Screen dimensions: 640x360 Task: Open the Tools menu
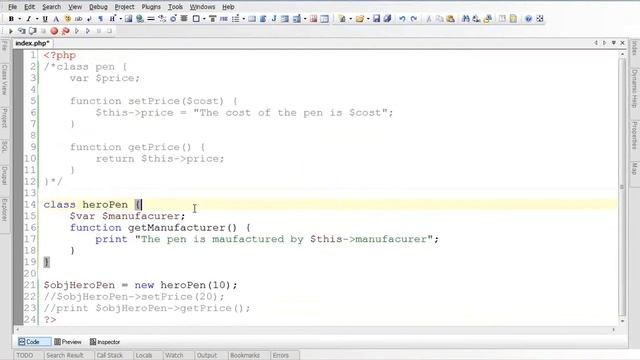point(175,7)
